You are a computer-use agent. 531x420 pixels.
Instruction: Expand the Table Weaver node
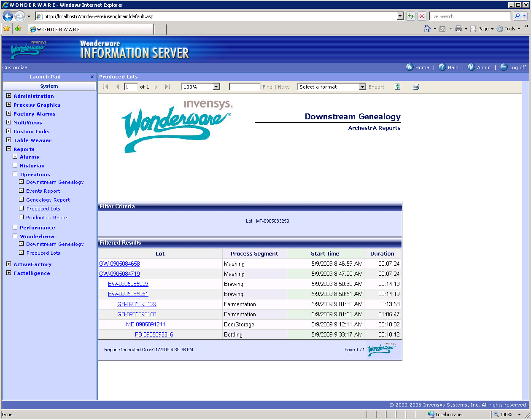coord(9,140)
